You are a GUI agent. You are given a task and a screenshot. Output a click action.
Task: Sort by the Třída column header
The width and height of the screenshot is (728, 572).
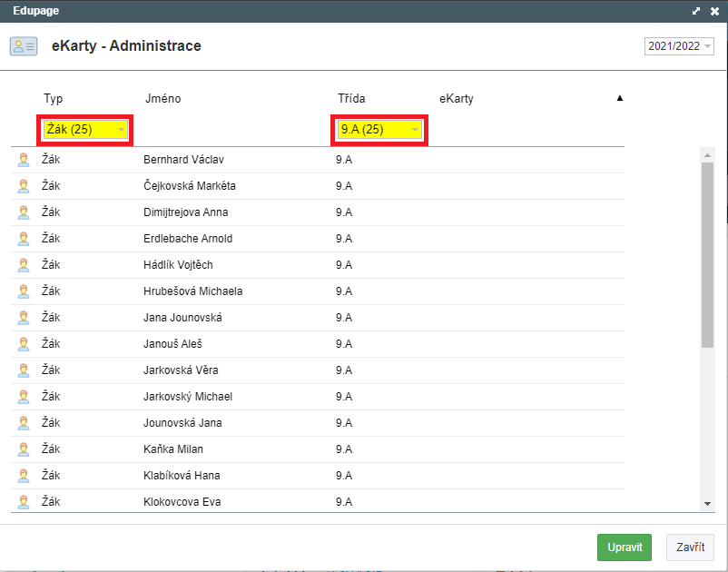click(351, 98)
